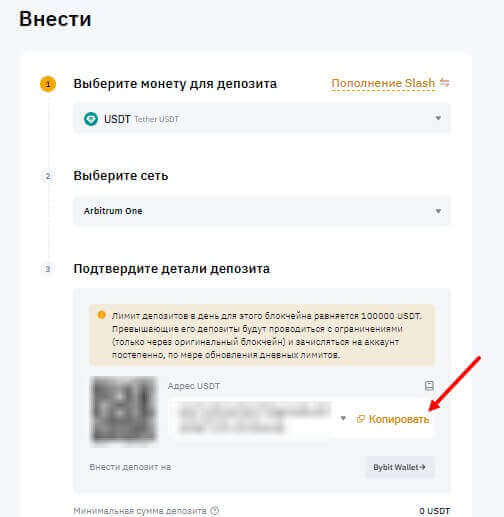Click the orange warning info icon in the notice
Screen dimensions: 504x517
(101, 315)
